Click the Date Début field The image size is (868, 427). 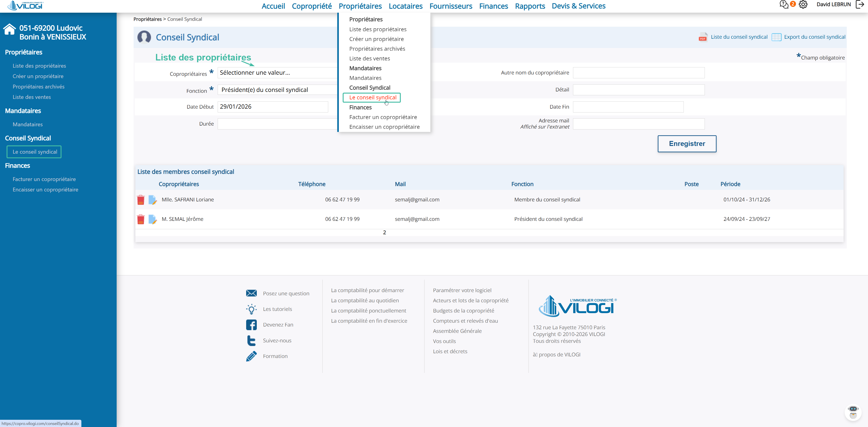pos(273,107)
